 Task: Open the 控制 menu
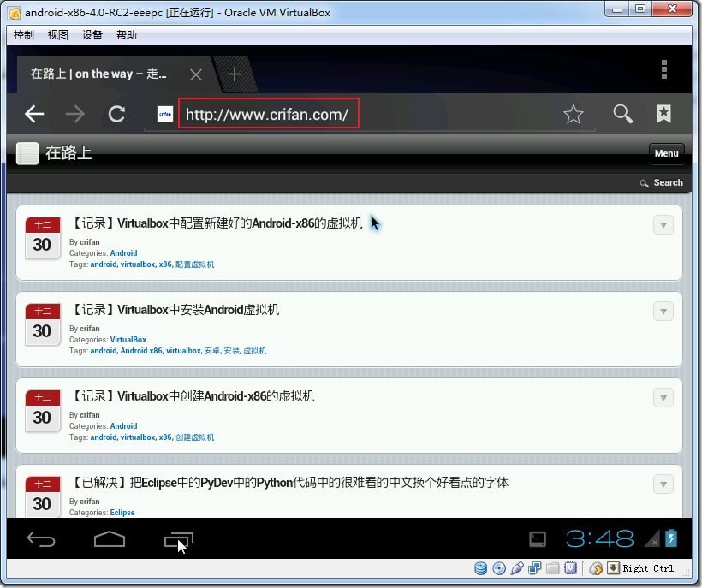pos(23,35)
